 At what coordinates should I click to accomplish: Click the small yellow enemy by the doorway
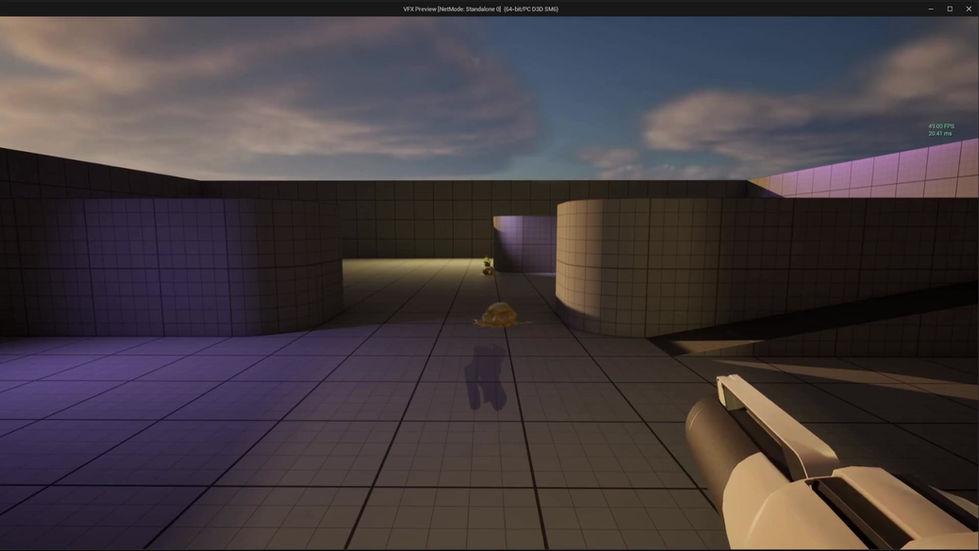[x=487, y=266]
